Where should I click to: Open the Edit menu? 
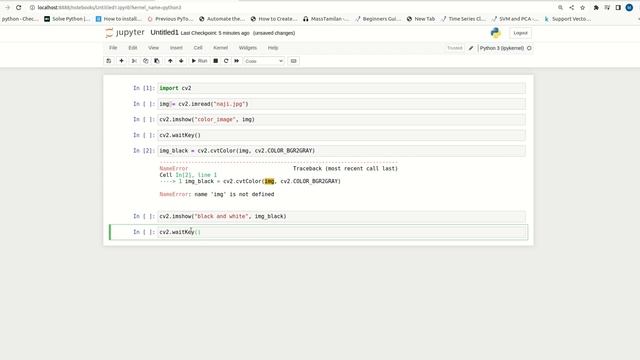click(x=133, y=48)
